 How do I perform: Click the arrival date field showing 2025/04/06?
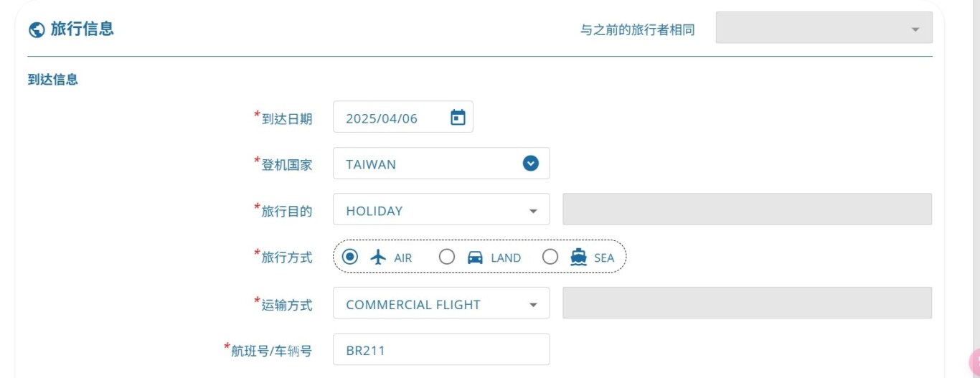[x=403, y=117]
